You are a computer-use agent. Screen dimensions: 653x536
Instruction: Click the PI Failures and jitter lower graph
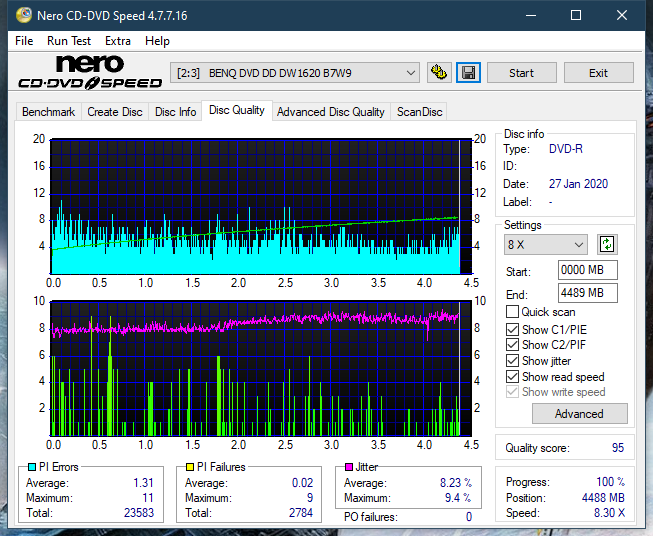pos(261,369)
